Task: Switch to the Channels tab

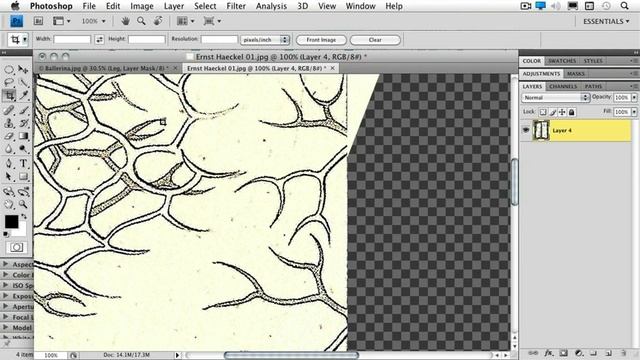Action: [x=563, y=87]
